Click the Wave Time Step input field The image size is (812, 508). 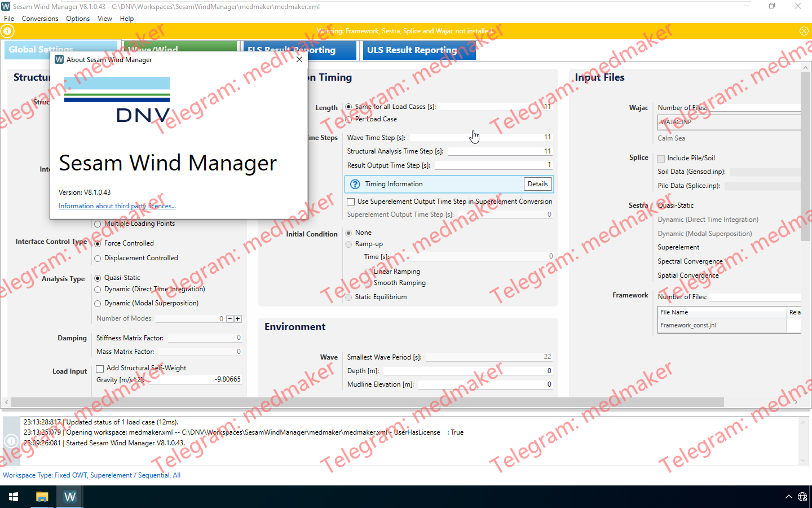pos(481,137)
